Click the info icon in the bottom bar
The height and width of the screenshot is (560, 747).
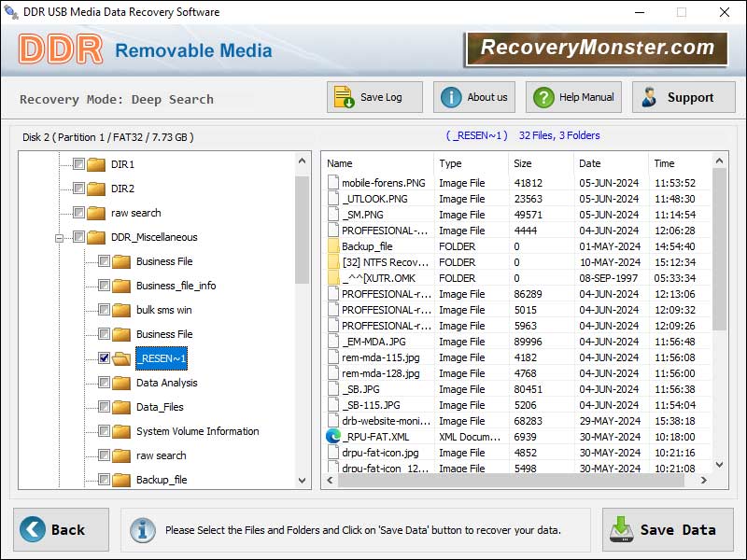[141, 529]
